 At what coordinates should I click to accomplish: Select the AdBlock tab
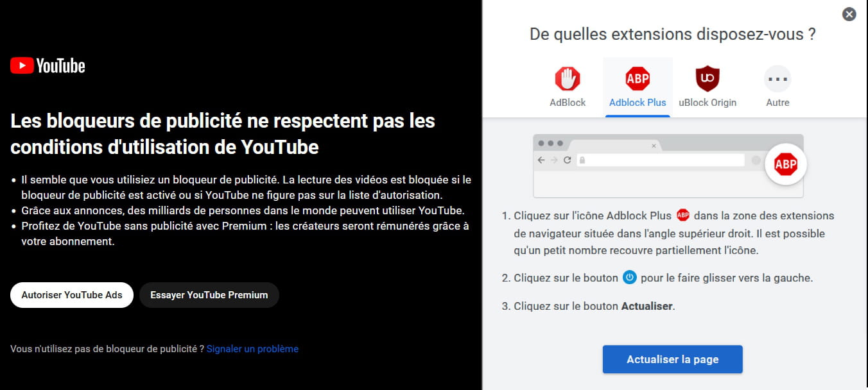click(x=568, y=87)
